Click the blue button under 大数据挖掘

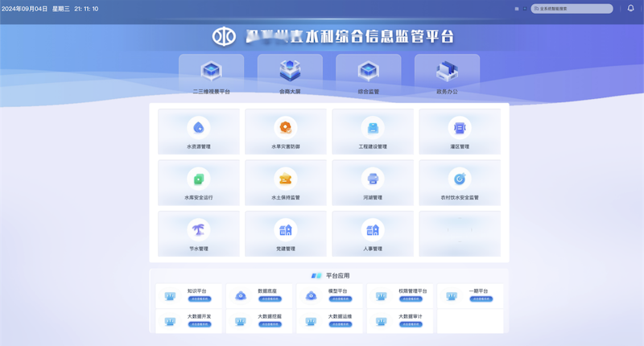[270, 324]
